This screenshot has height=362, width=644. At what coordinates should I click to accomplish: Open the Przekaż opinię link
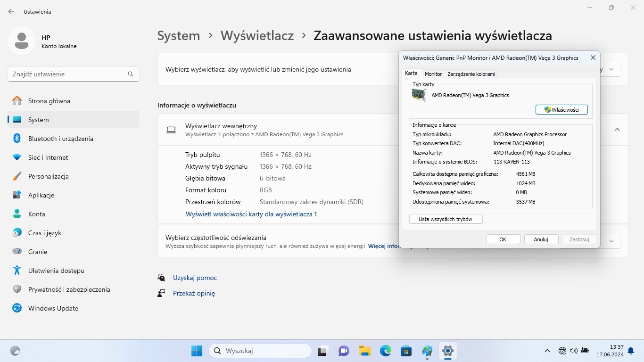(194, 293)
